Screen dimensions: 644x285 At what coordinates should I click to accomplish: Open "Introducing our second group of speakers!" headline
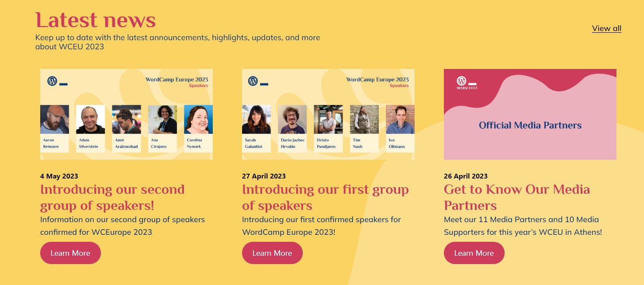tap(112, 197)
